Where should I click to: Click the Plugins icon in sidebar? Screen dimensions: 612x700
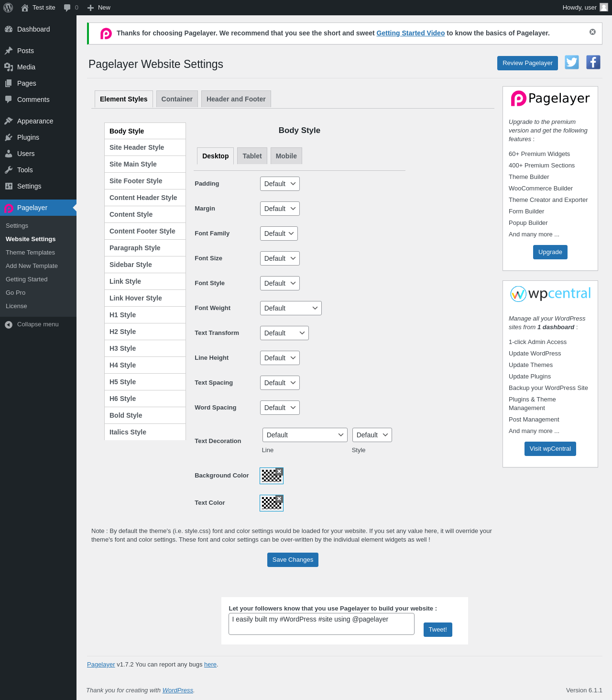(9, 137)
